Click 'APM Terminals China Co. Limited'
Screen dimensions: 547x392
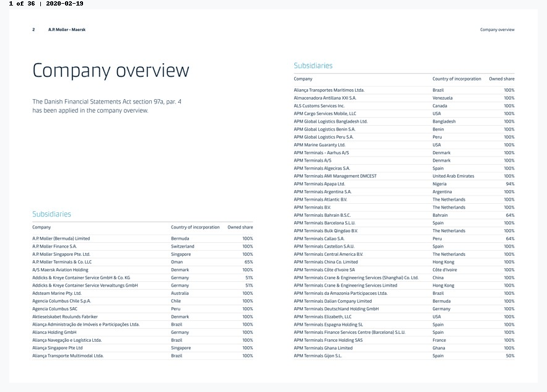click(326, 262)
